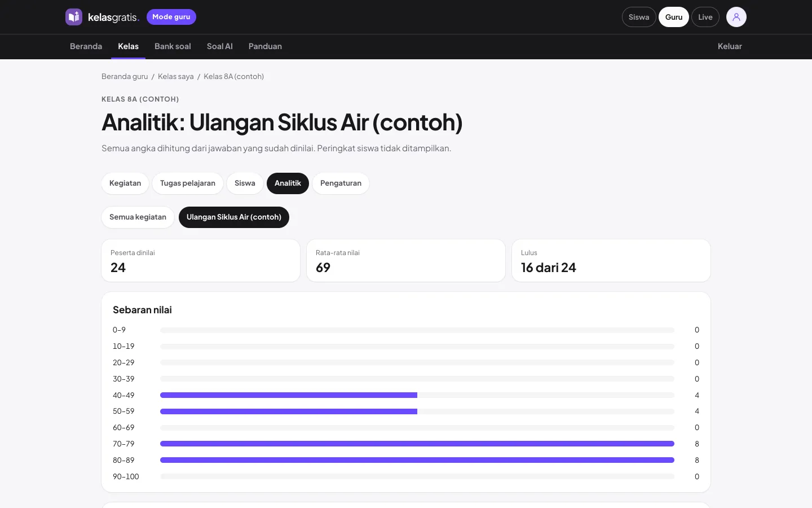Select the Siswa class tab
The width and height of the screenshot is (812, 508).
245,183
